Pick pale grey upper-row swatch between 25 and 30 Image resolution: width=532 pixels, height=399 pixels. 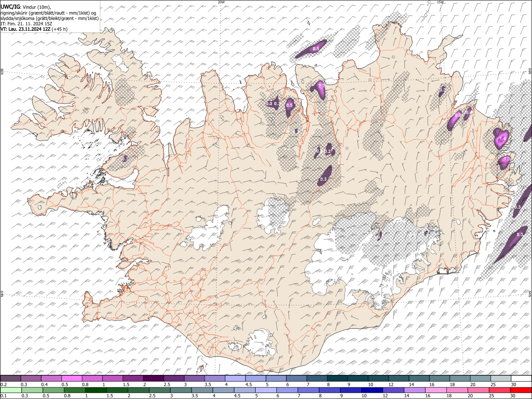501,379
